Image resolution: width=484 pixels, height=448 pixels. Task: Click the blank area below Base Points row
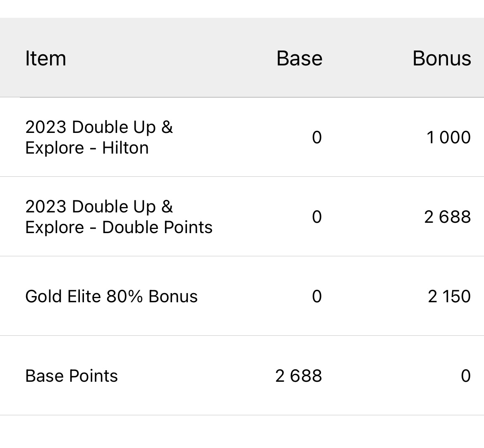[242, 431]
